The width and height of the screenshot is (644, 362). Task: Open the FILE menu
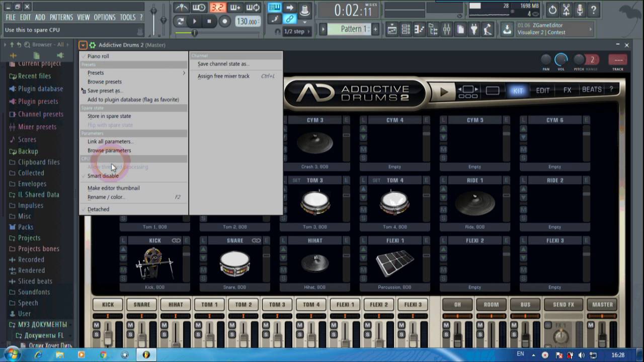coord(11,17)
